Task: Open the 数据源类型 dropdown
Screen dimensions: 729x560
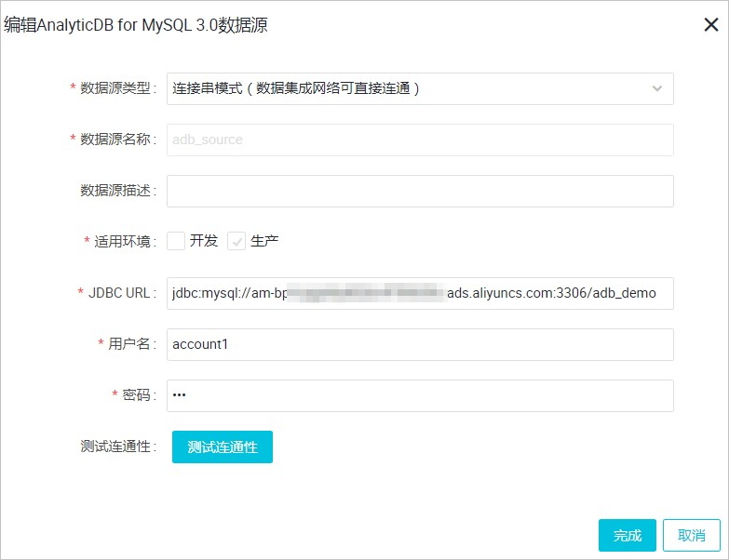Action: 420,88
